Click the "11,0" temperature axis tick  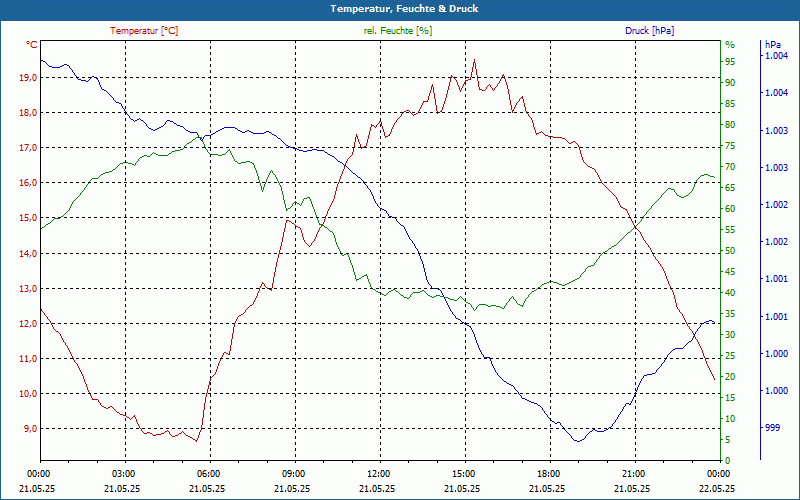click(x=29, y=359)
